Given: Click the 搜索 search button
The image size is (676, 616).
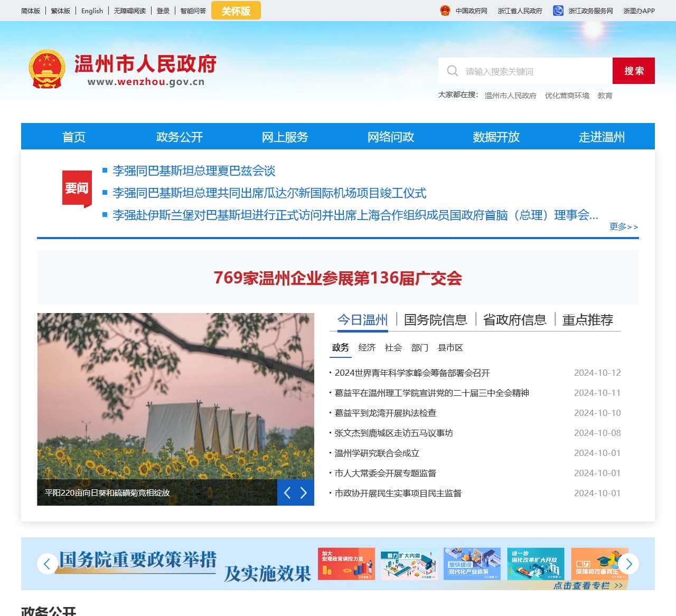Looking at the screenshot, I should (x=634, y=71).
